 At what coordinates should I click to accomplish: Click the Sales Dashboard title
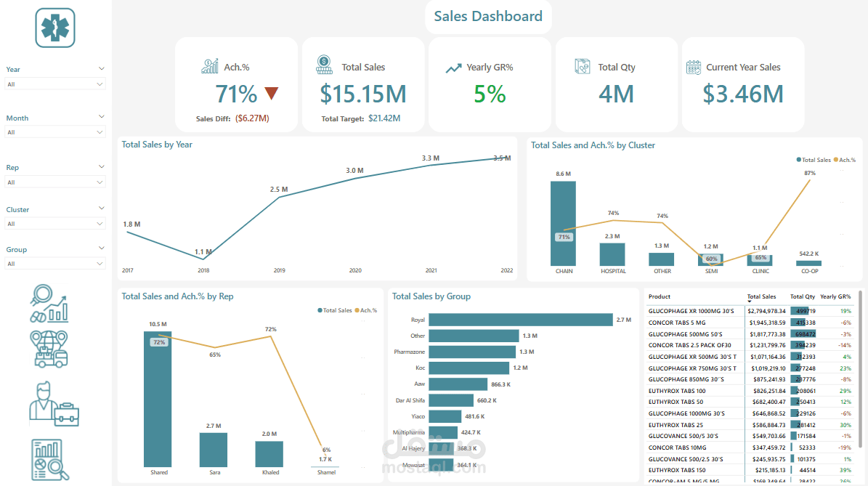(488, 16)
